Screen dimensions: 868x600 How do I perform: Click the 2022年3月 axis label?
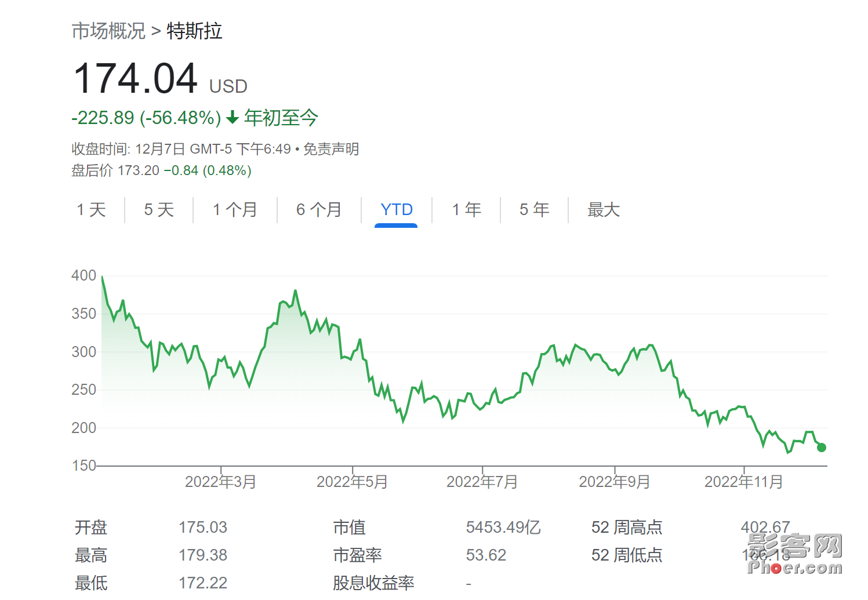point(221,482)
